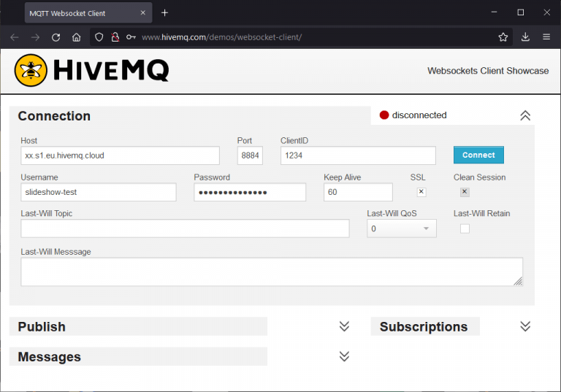This screenshot has height=392, width=561.
Task: Open Firefox hamburger application menu
Action: 546,37
